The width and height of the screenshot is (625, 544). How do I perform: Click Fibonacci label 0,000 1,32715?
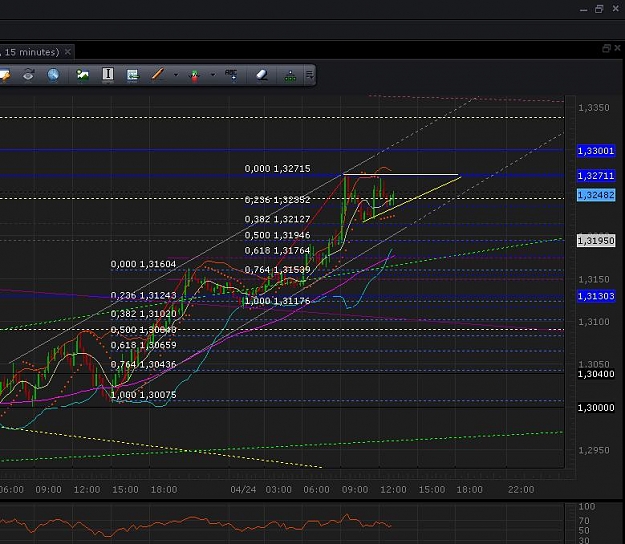[x=277, y=169]
